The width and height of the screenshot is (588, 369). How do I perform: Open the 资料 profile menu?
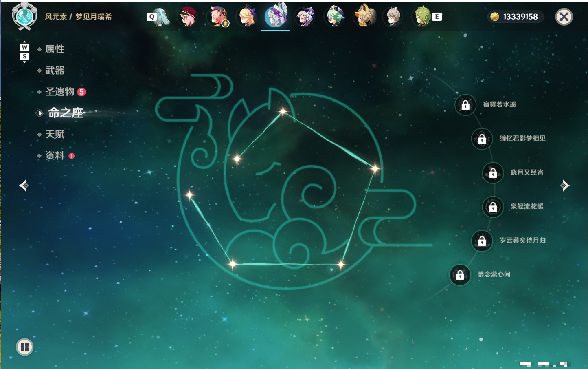(x=55, y=156)
